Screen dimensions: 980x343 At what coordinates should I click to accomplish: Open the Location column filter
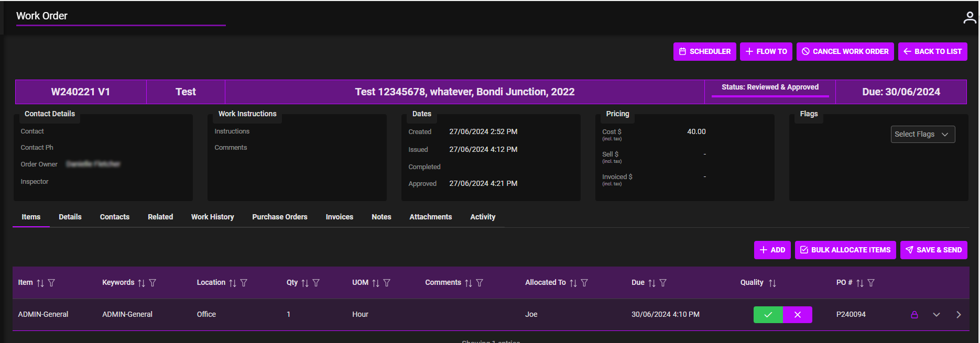click(244, 283)
